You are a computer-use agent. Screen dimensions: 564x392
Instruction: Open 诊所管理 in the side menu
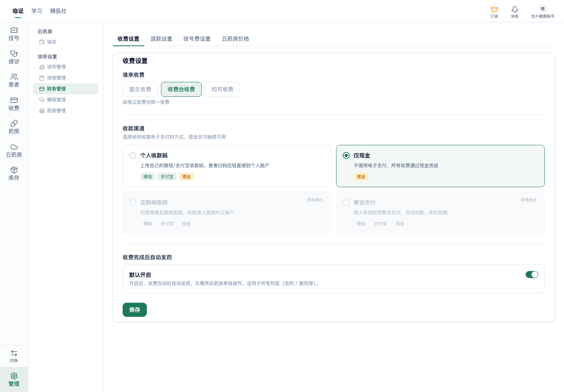pyautogui.click(x=65, y=67)
